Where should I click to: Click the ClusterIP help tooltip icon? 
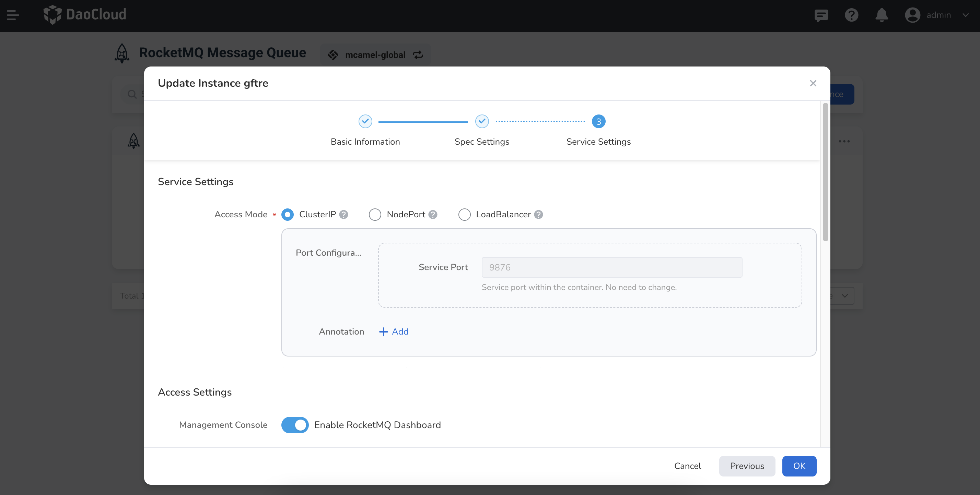click(343, 215)
